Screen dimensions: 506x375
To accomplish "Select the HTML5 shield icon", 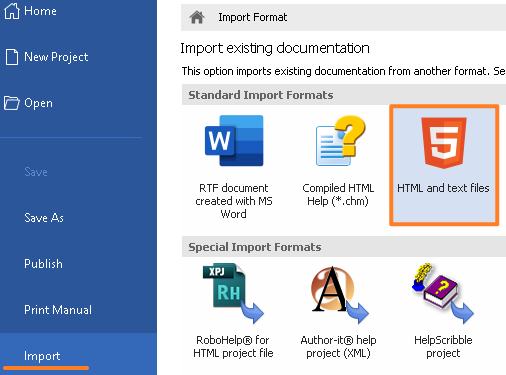I will 444,143.
